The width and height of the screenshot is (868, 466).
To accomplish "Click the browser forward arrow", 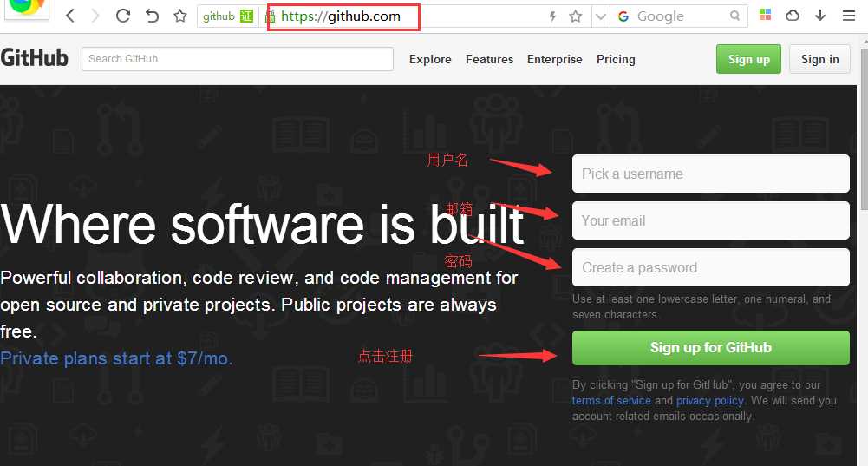I will click(95, 16).
